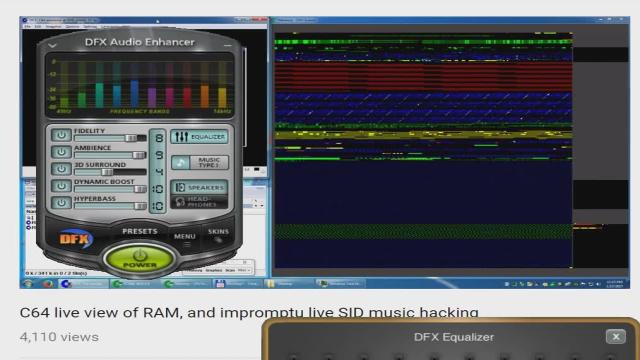Click the '4,110 views' text

pyautogui.click(x=59, y=337)
